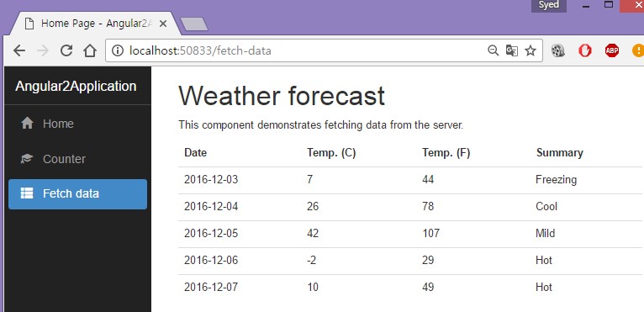Viewport: 644px width, 312px height.
Task: Click the Angular2Application brand title
Action: point(76,87)
